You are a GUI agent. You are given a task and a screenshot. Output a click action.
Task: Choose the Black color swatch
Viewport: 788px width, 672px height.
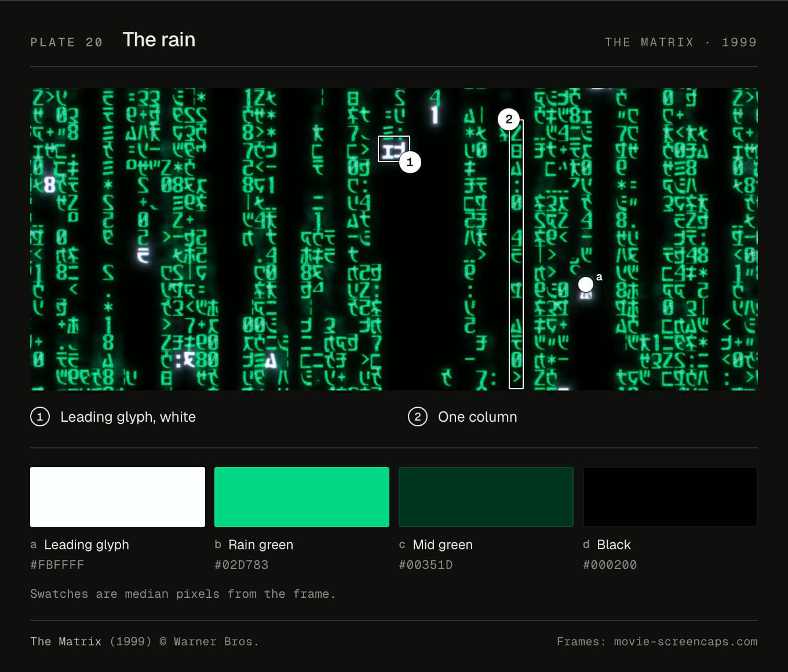click(670, 497)
